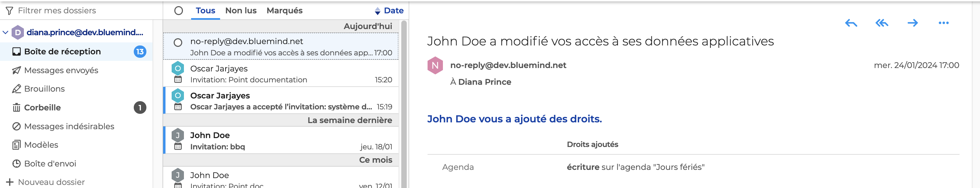
Task: Open Oscar Jarjayes Invitation: Point documentation email
Action: point(282,74)
